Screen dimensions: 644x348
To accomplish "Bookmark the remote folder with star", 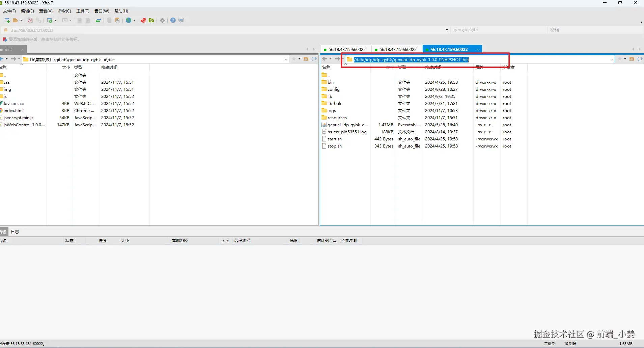I will point(620,59).
